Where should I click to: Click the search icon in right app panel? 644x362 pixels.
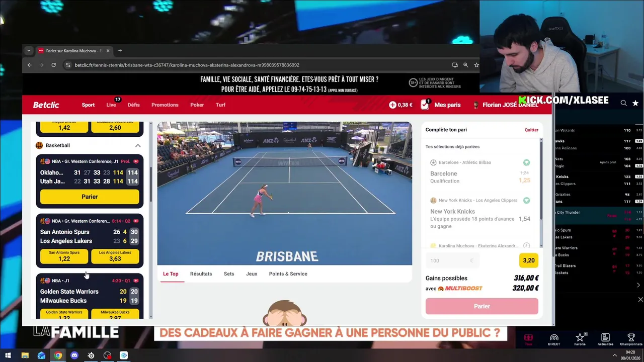click(623, 103)
